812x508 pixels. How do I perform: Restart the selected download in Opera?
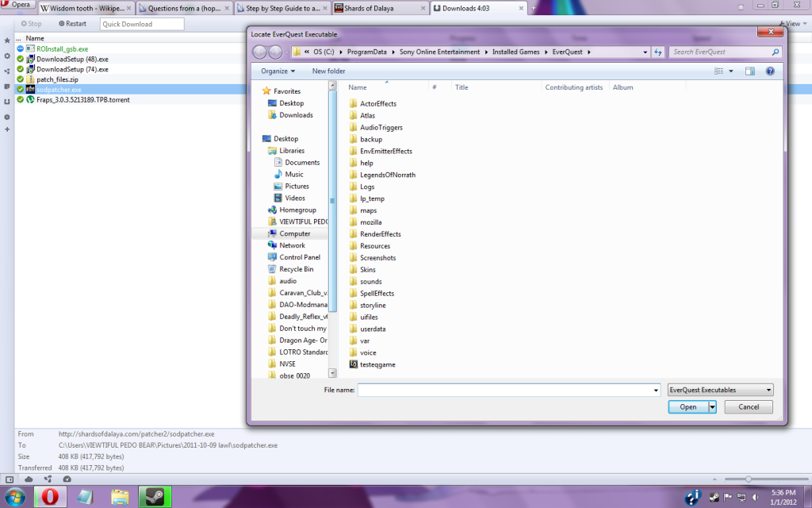(x=72, y=24)
